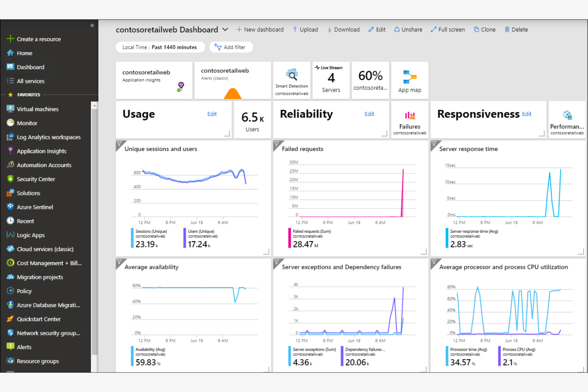Click Security Center shield icon

coord(10,179)
